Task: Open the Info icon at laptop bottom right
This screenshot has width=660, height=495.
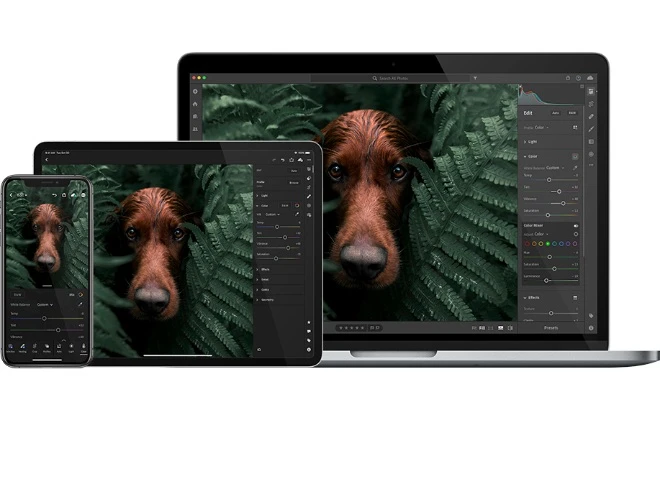Action: pyautogui.click(x=591, y=328)
